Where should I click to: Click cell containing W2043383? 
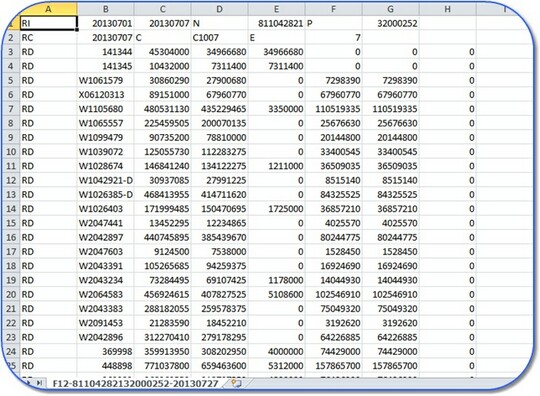point(105,309)
